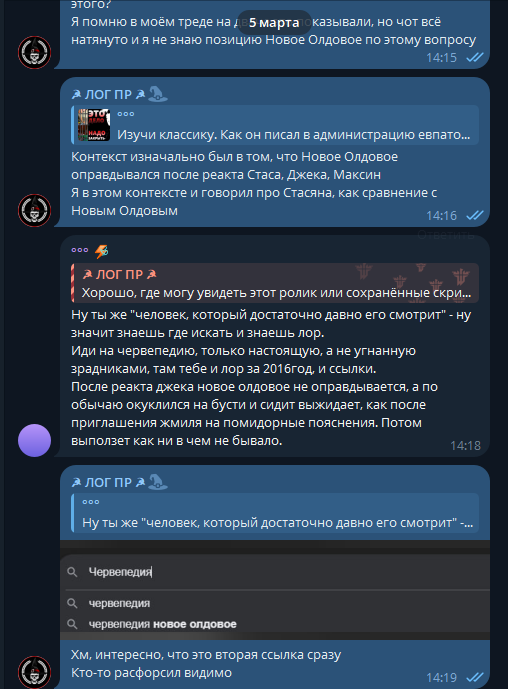Viewport: 508px width, 689px height.
Task: Click the 14:18 message timestamp
Action: pyautogui.click(x=465, y=446)
